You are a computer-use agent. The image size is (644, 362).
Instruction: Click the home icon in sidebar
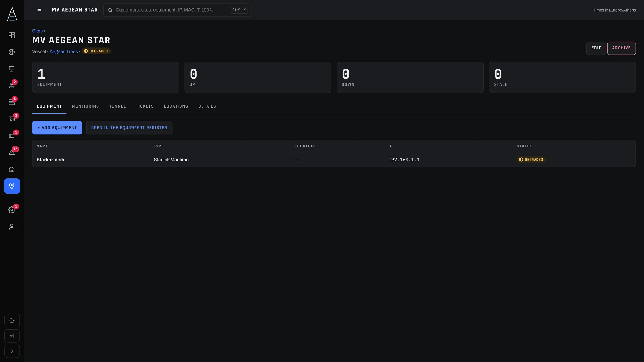pyautogui.click(x=12, y=169)
